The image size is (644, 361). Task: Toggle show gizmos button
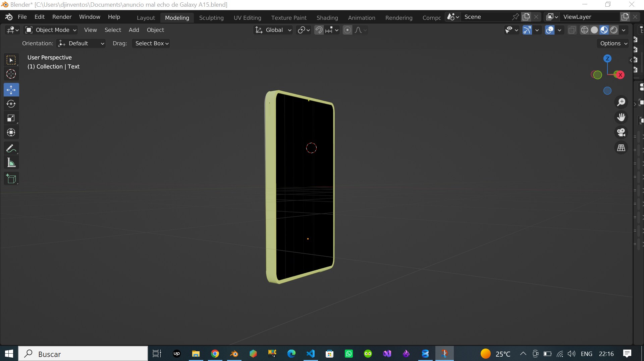coord(527,30)
